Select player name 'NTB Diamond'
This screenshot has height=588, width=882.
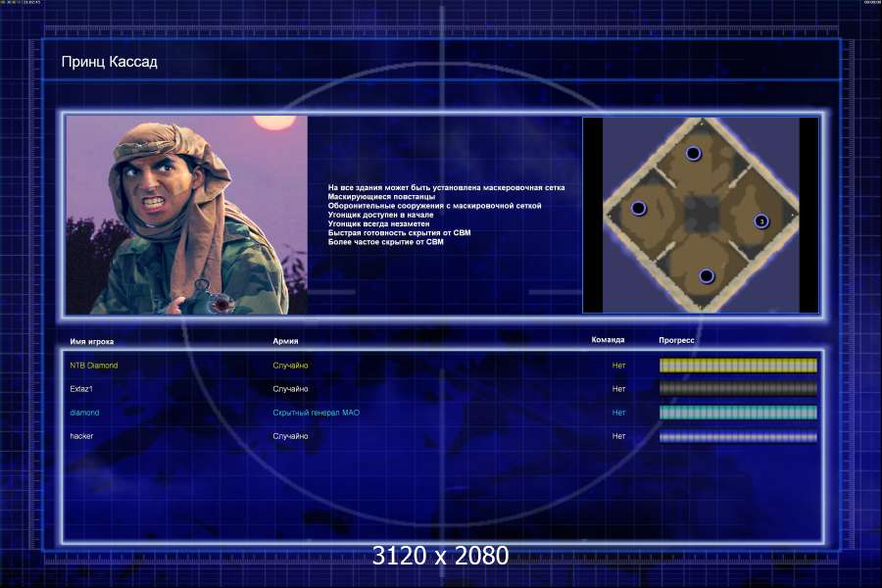click(94, 366)
